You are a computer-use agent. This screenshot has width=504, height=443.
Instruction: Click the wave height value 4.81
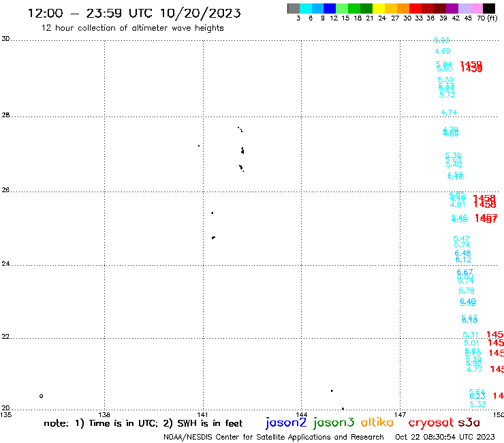[x=458, y=204]
